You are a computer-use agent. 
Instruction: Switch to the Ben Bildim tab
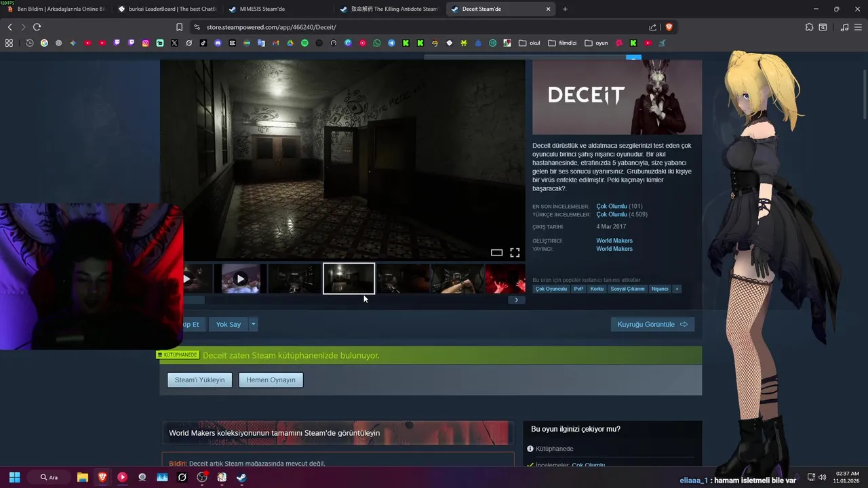point(55,9)
